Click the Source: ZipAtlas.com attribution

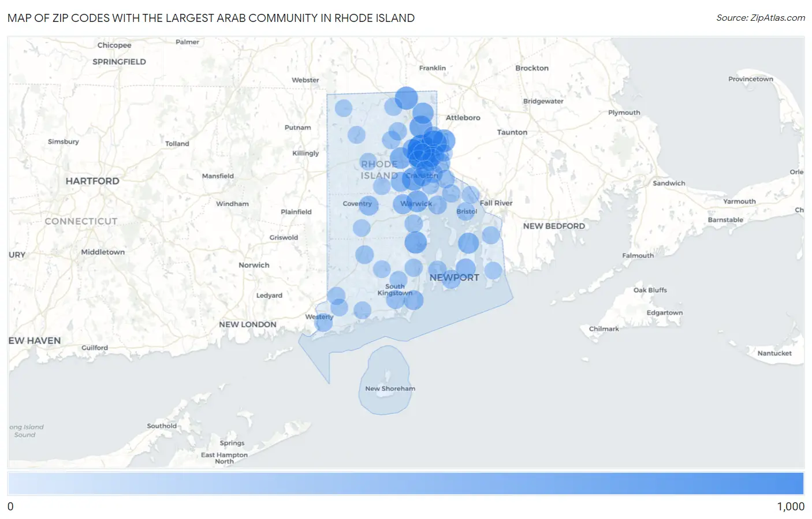coord(761,18)
